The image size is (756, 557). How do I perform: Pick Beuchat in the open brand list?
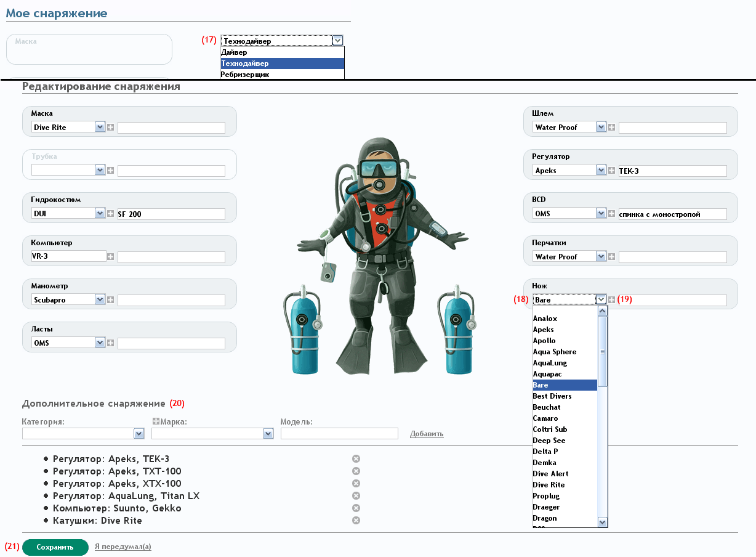[565, 407]
